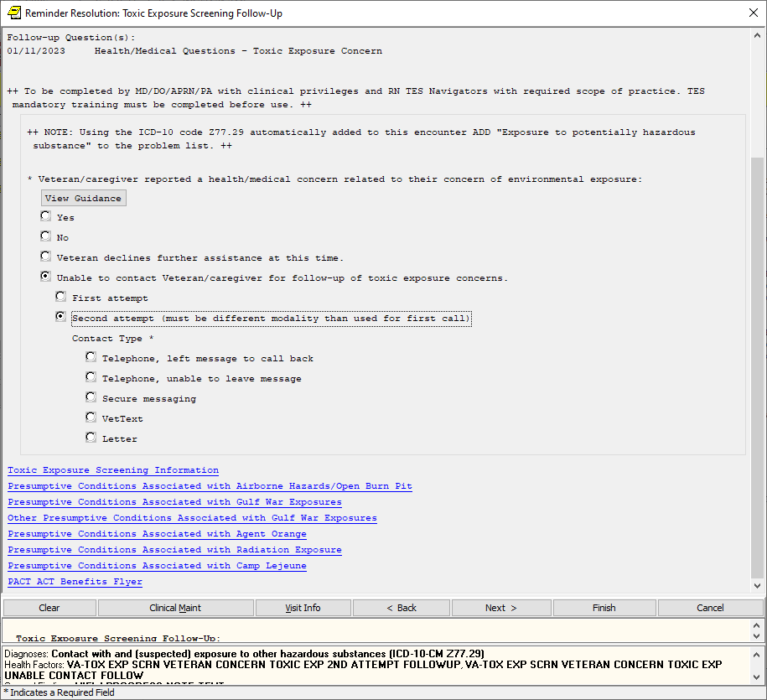The image size is (767, 700).
Task: Click the 01/11/2023 date text
Action: (x=36, y=51)
